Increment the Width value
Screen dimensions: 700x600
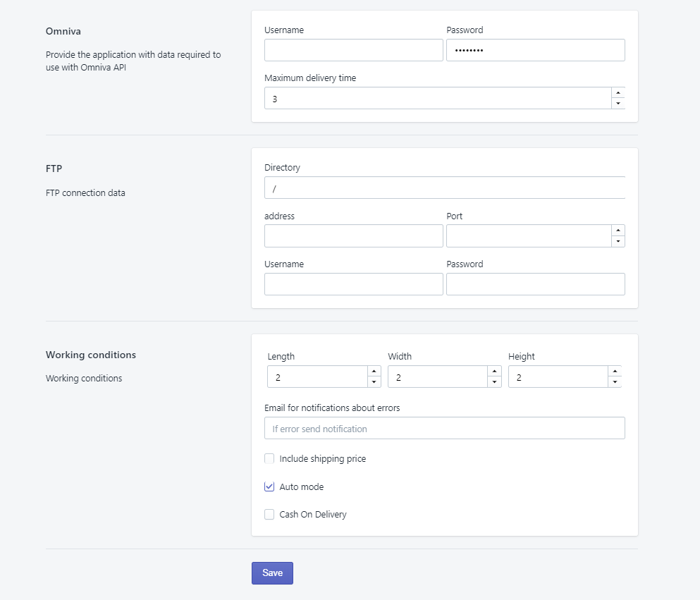point(495,371)
